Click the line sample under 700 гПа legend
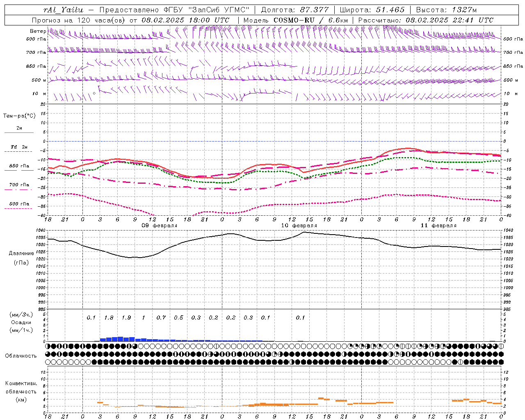 19,189
